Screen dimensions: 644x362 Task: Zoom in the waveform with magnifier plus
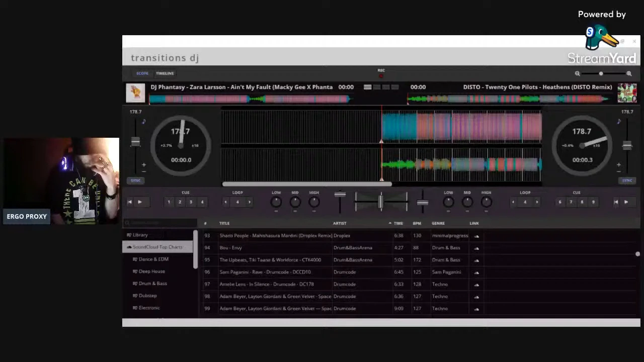629,73
